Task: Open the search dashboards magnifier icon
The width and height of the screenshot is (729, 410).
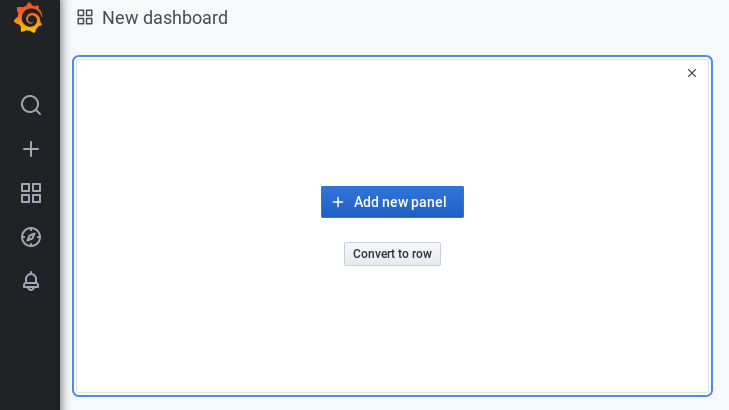Action: [x=31, y=105]
